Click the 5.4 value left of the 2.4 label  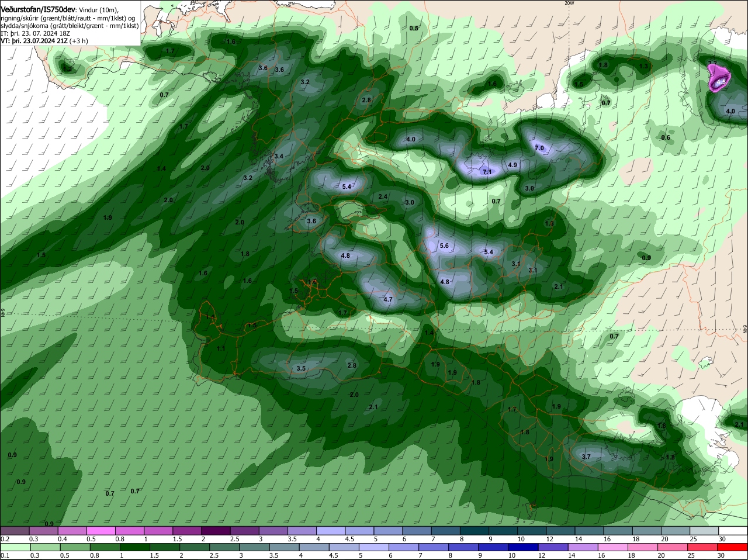(347, 187)
